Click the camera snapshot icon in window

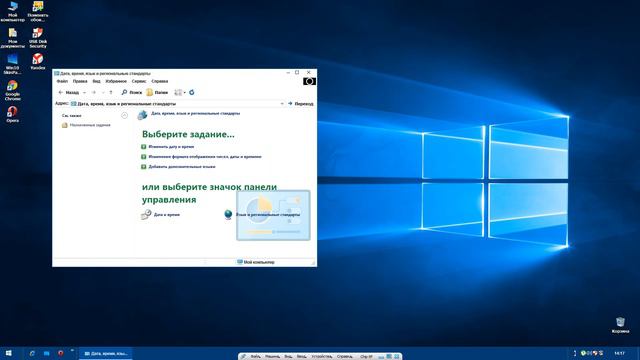point(309,81)
